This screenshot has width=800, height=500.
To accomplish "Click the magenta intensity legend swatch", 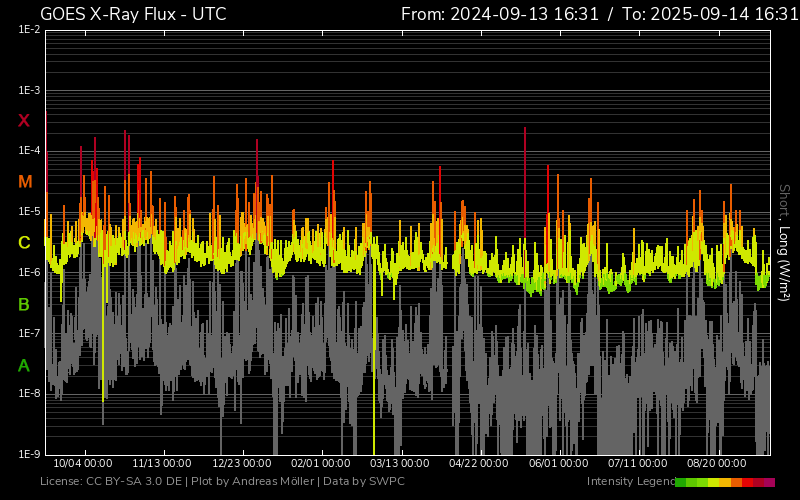I will (768, 482).
